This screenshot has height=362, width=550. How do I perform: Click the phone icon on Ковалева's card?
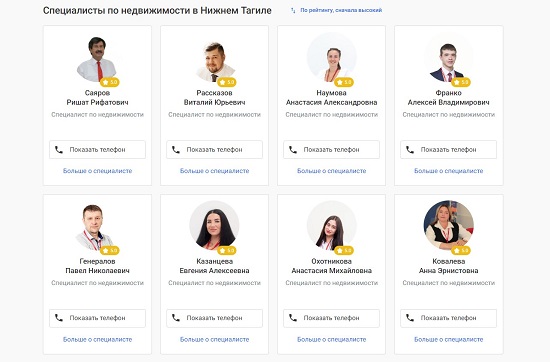coord(410,318)
